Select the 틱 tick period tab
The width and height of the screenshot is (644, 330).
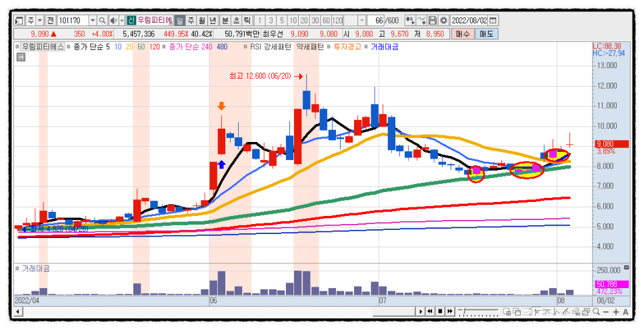tap(247, 20)
